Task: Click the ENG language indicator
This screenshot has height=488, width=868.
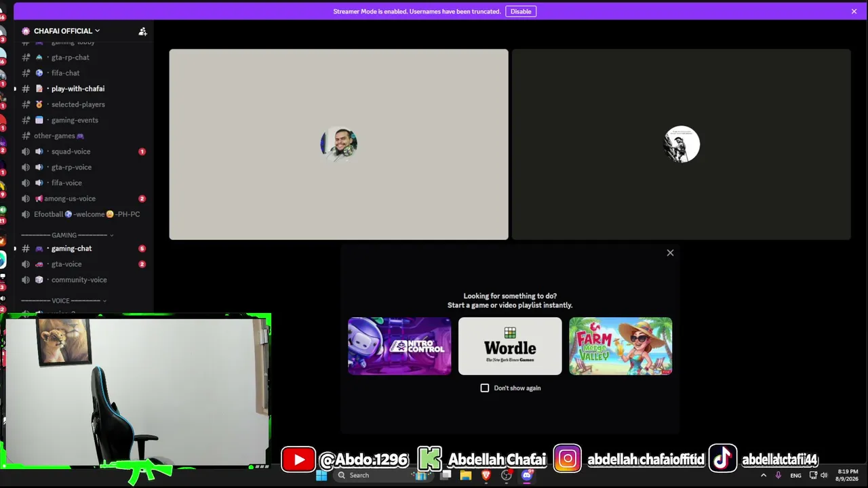Action: pos(796,476)
